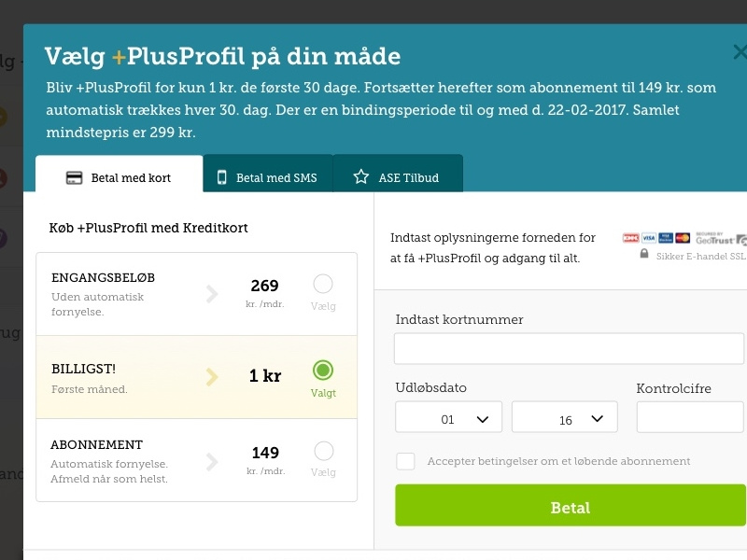The width and height of the screenshot is (747, 560).
Task: Click the MasterCard logo icon
Action: pos(683,238)
